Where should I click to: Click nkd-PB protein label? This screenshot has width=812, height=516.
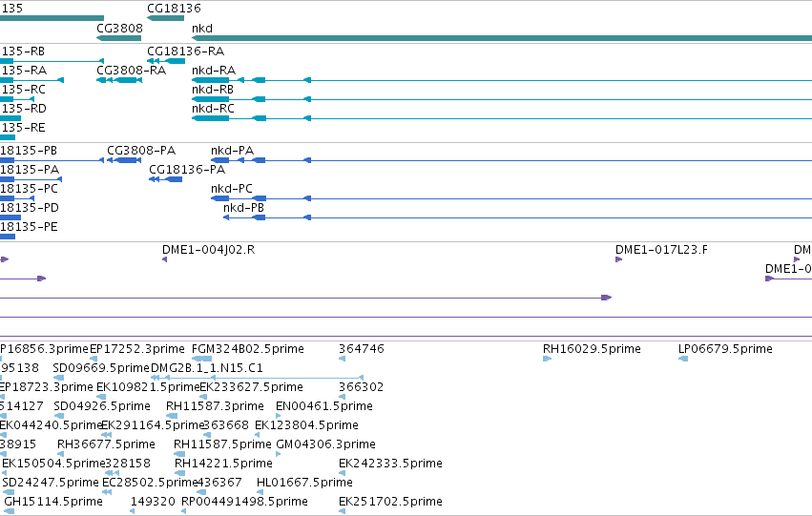[243, 208]
